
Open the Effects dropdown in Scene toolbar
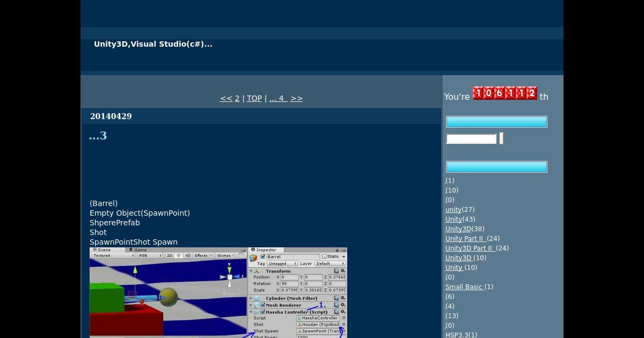tap(202, 255)
